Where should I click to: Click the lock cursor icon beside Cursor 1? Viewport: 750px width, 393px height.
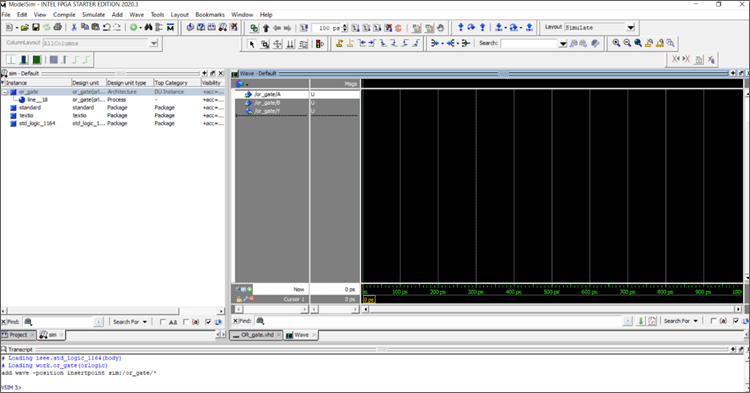[x=239, y=299]
